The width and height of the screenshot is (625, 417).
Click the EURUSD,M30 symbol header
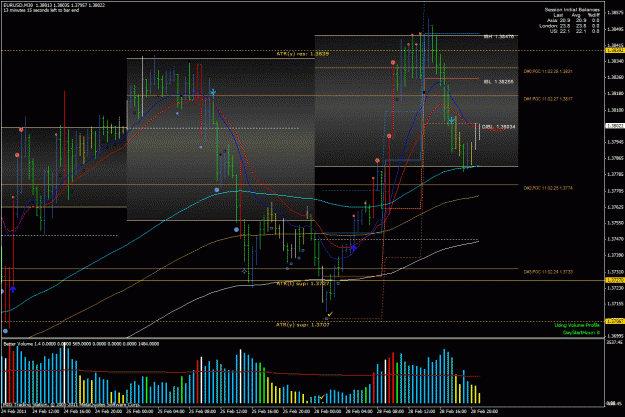click(18, 5)
